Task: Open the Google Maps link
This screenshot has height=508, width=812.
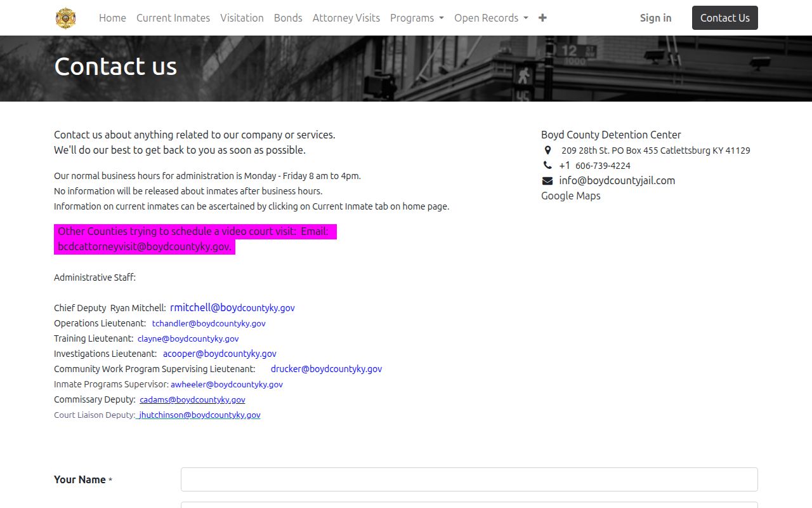Action: pyautogui.click(x=571, y=196)
